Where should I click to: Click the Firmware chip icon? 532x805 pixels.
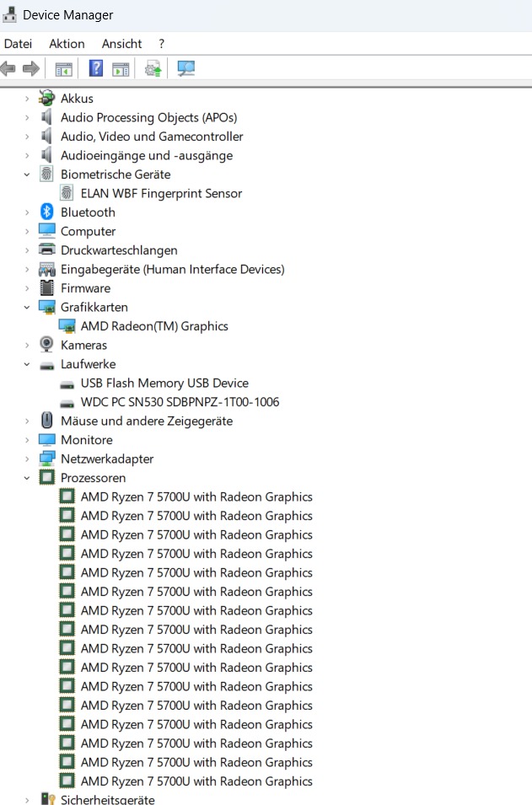point(46,288)
